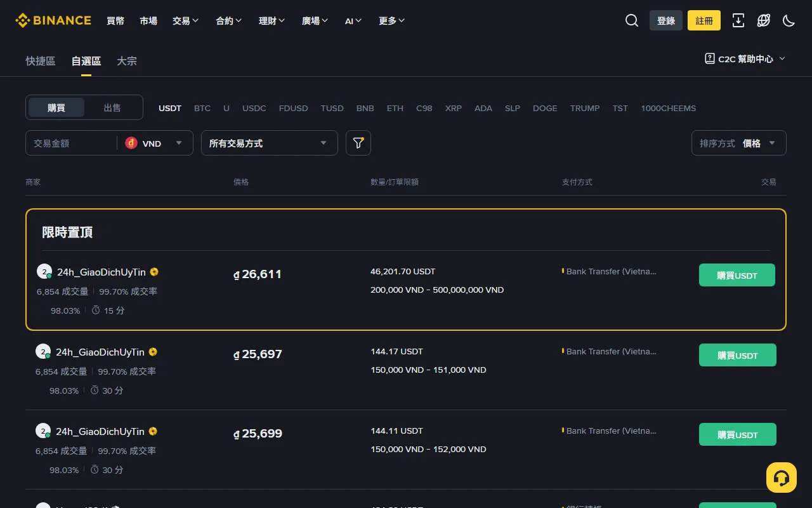The width and height of the screenshot is (812, 508).
Task: Select the BNB coin tab
Action: pyautogui.click(x=365, y=108)
